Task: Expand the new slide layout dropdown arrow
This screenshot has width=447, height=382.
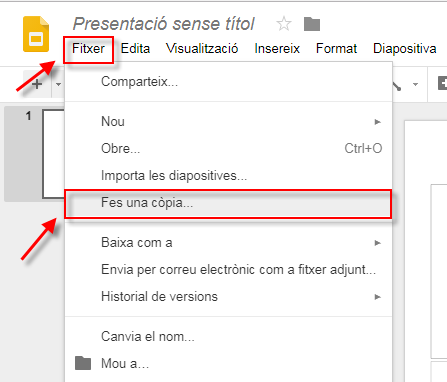Action: pyautogui.click(x=58, y=84)
